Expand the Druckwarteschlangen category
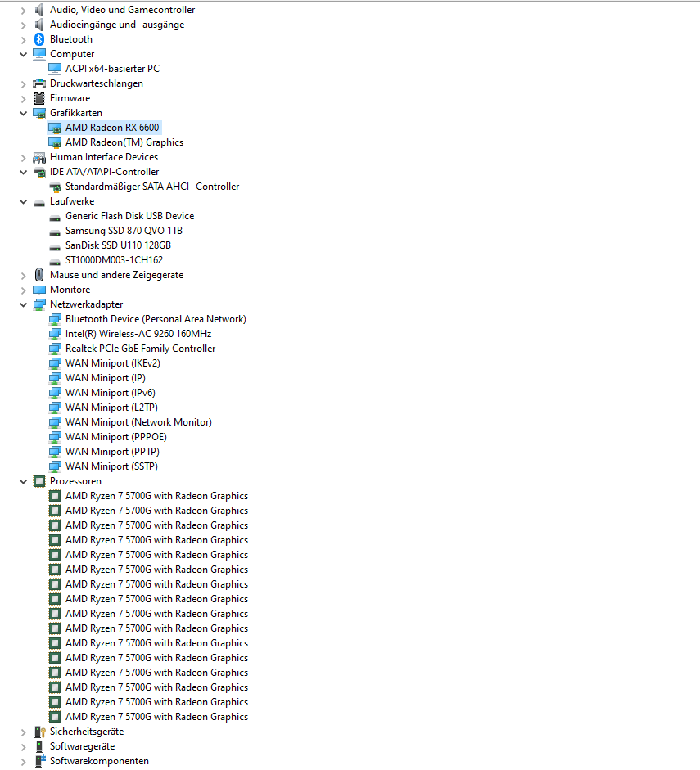 pyautogui.click(x=23, y=84)
